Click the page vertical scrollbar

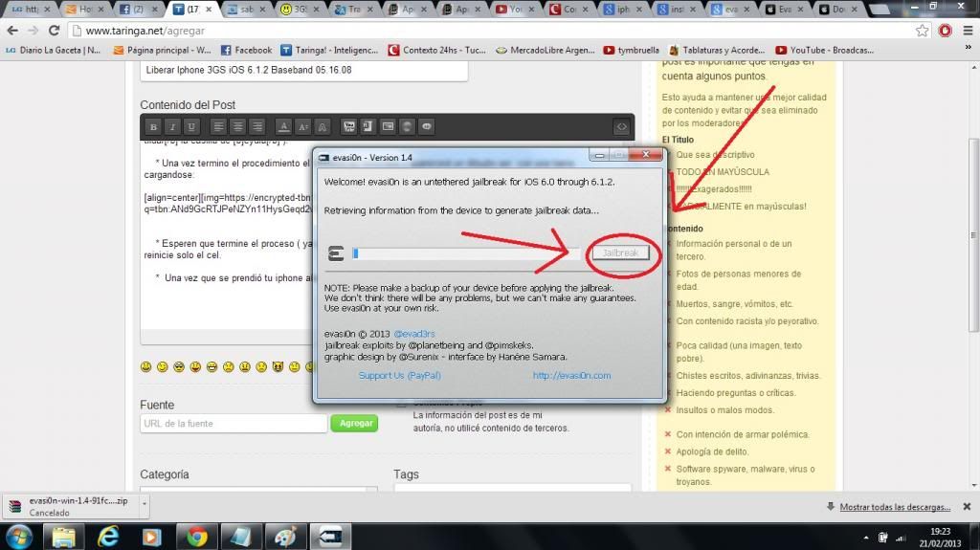[x=973, y=234]
